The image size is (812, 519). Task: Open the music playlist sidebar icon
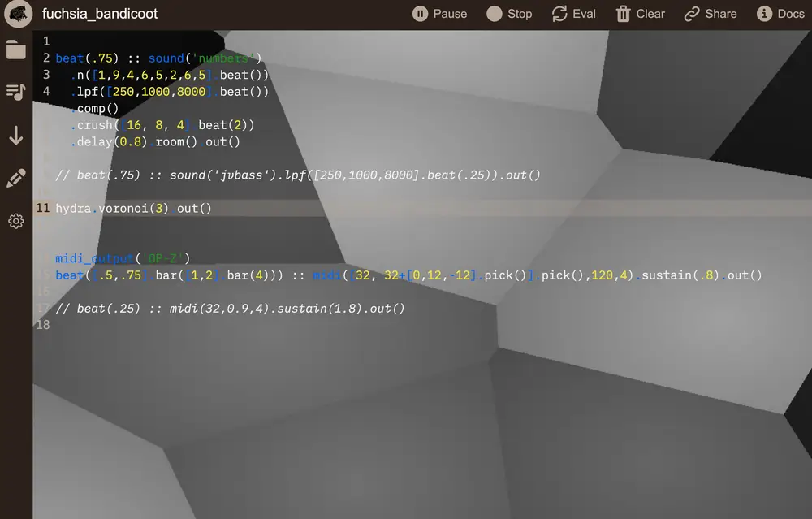[x=15, y=92]
